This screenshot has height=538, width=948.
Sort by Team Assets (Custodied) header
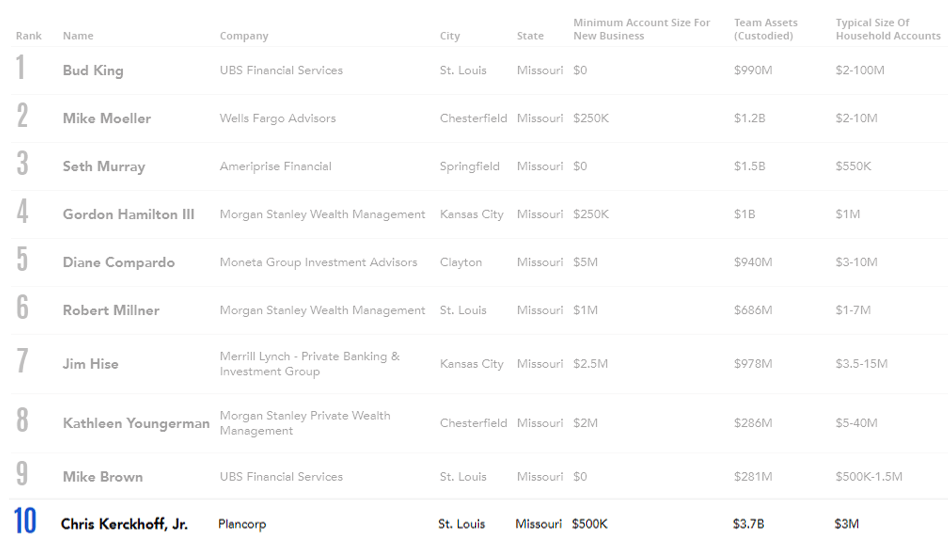pyautogui.click(x=765, y=29)
